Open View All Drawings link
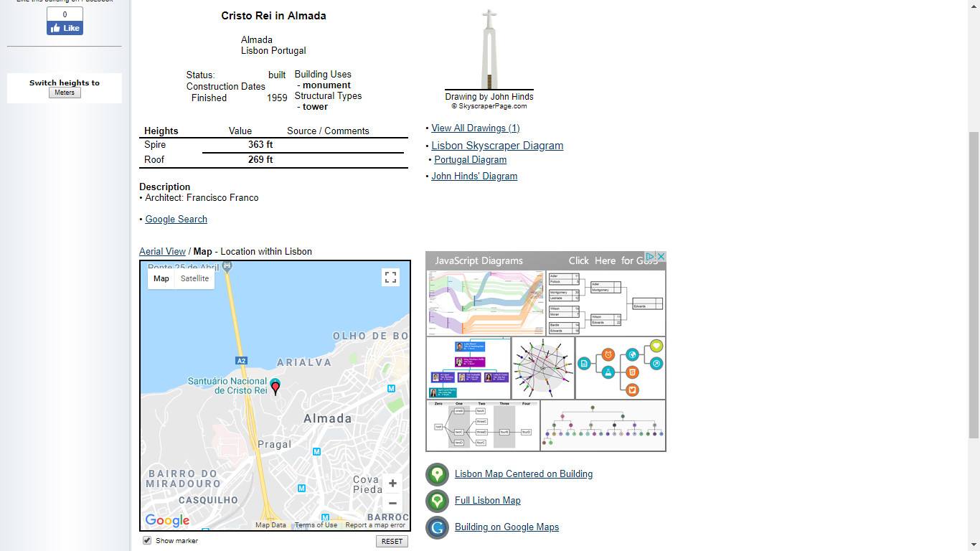 point(475,128)
